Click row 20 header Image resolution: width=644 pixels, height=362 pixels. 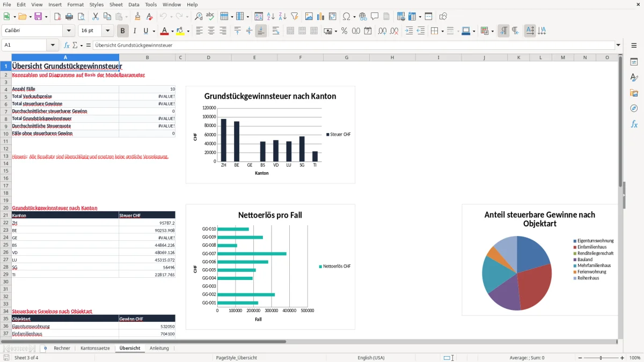coord(5,208)
